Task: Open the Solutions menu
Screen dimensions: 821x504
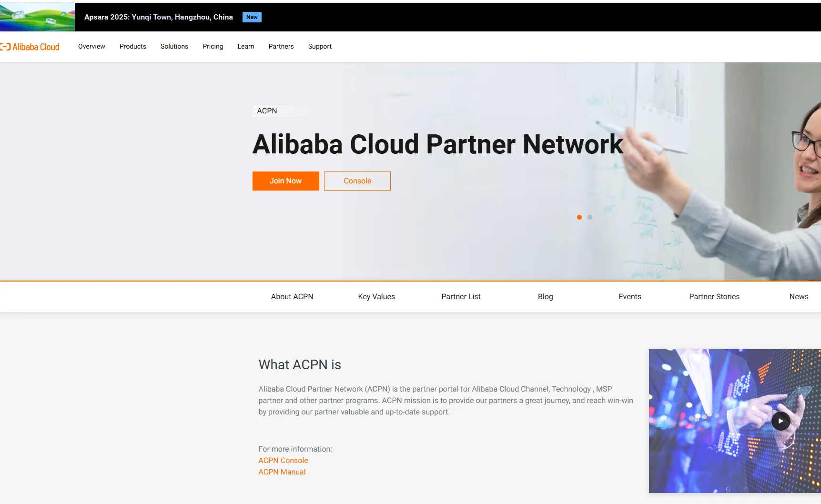Action: coord(174,46)
